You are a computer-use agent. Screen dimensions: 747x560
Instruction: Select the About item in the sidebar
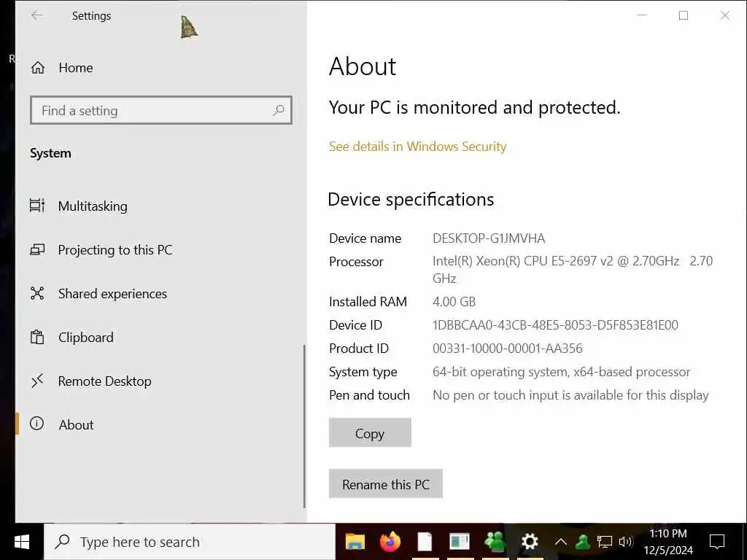[160, 424]
